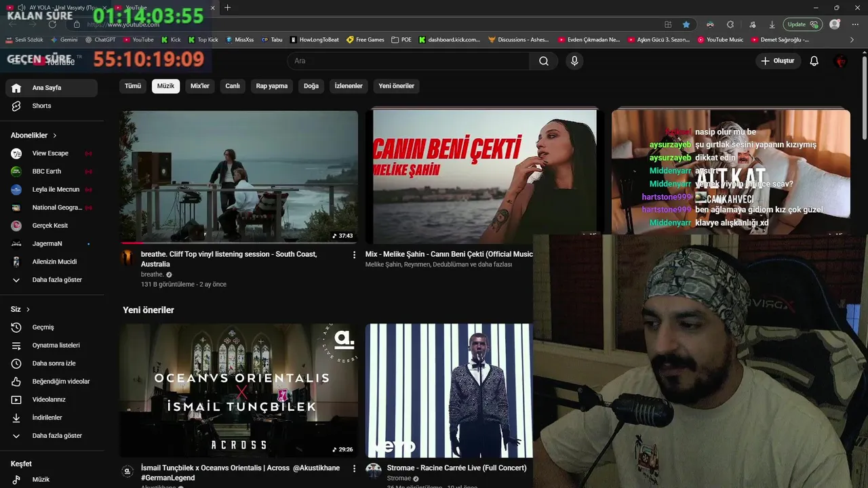
Task: Open the POE bookmarks folder
Action: click(x=402, y=40)
